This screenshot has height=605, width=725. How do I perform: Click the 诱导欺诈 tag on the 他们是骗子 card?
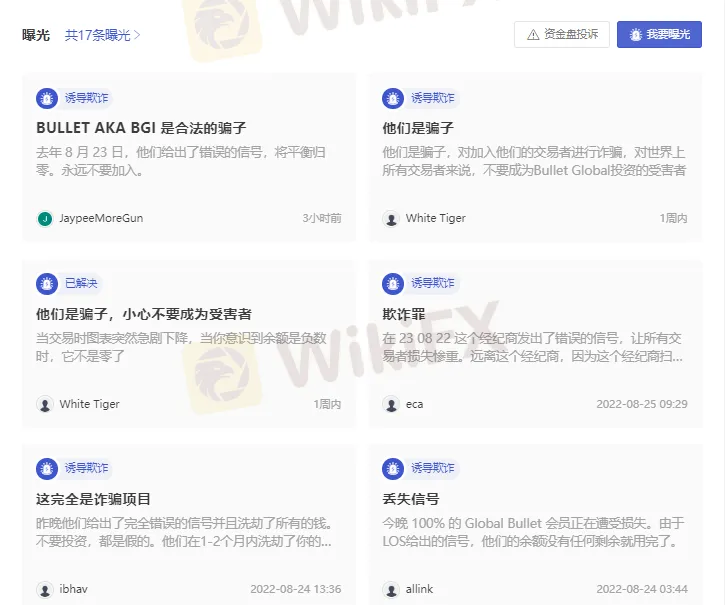point(433,98)
